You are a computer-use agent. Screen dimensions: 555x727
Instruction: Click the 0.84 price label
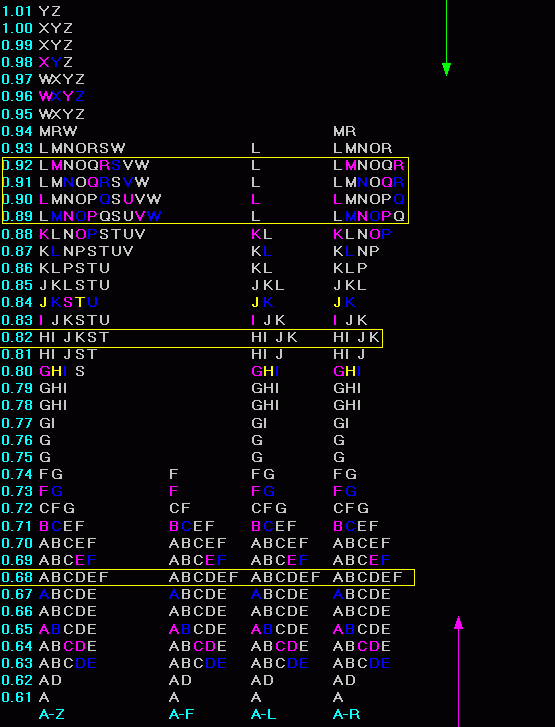click(x=17, y=302)
